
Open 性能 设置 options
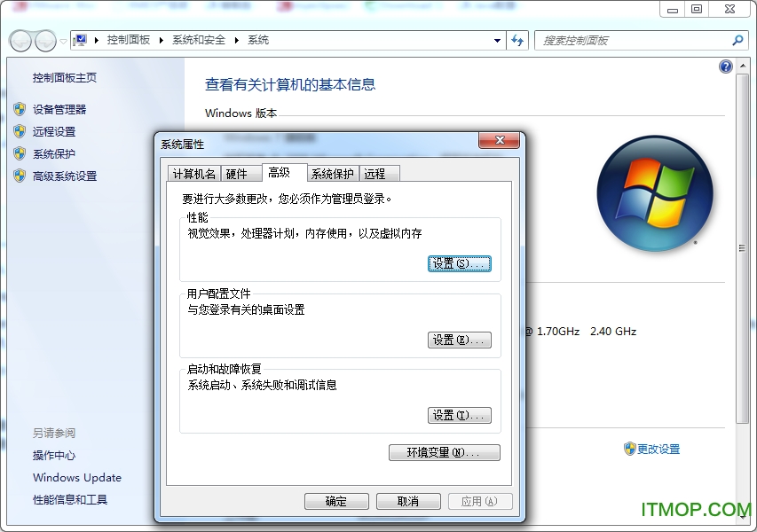point(460,263)
